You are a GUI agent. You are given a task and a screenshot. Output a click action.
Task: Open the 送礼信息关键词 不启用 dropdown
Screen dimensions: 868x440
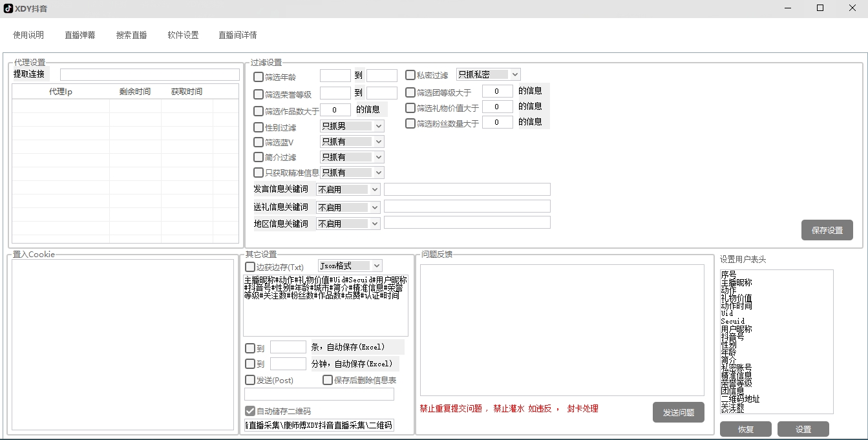(x=348, y=207)
